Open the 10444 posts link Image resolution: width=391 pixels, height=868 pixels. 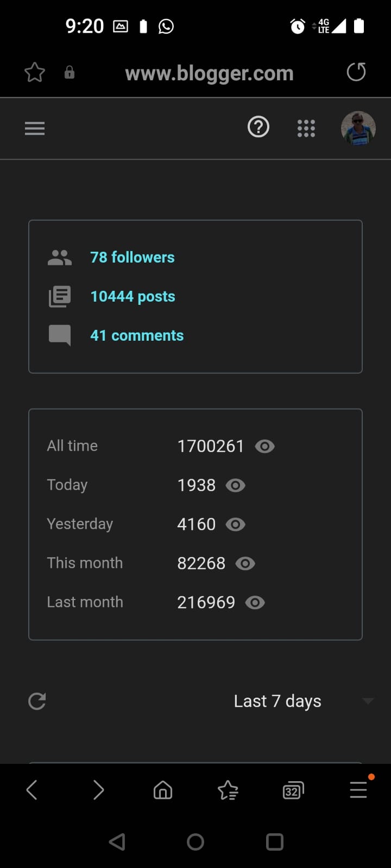click(x=133, y=296)
